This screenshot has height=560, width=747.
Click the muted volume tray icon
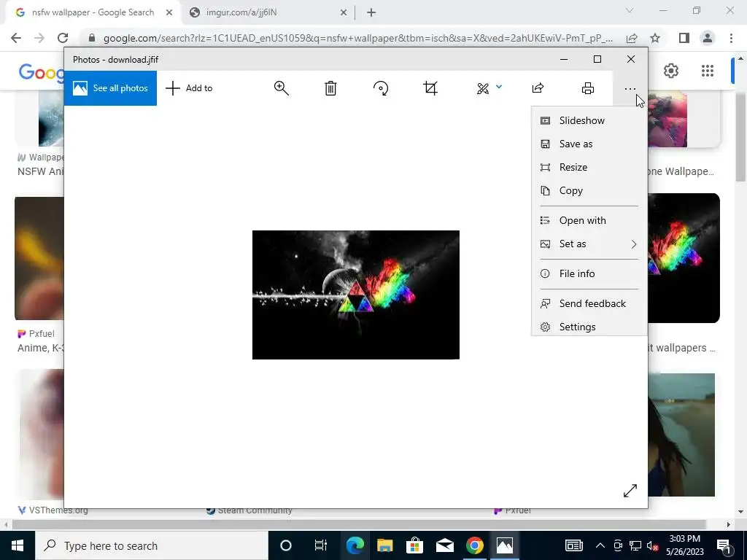pos(652,545)
